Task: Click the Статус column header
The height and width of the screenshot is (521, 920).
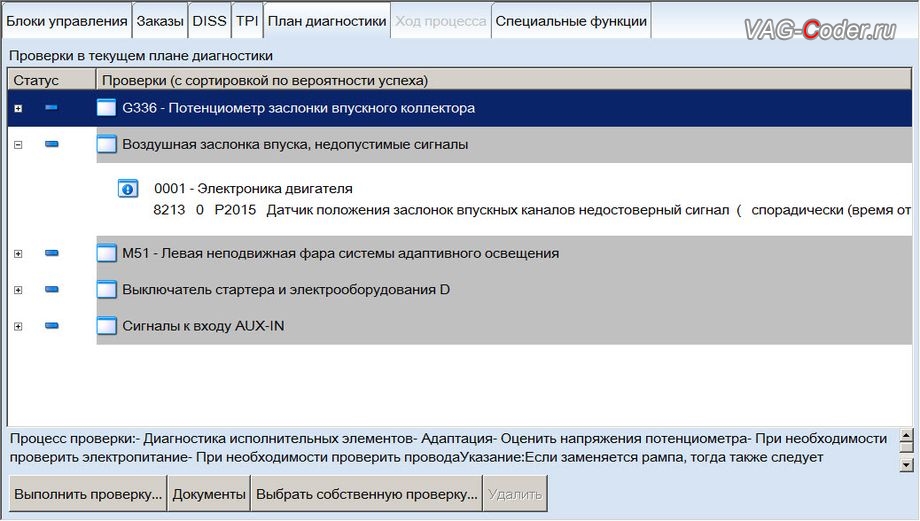Action: [52, 80]
